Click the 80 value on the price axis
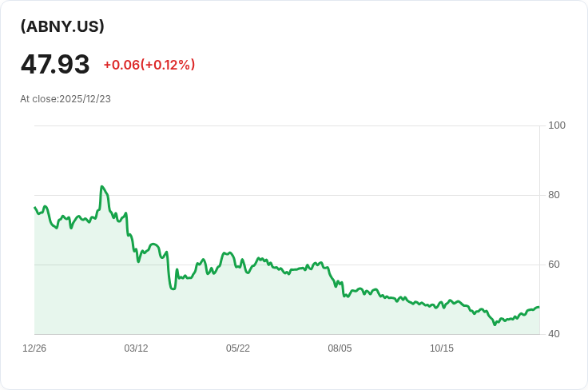588x390 pixels. click(554, 195)
